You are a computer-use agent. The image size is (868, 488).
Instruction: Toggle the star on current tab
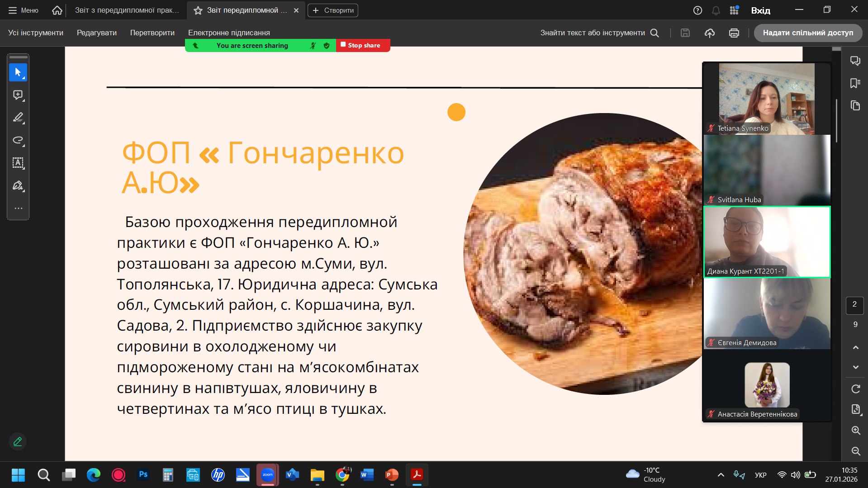coord(198,10)
